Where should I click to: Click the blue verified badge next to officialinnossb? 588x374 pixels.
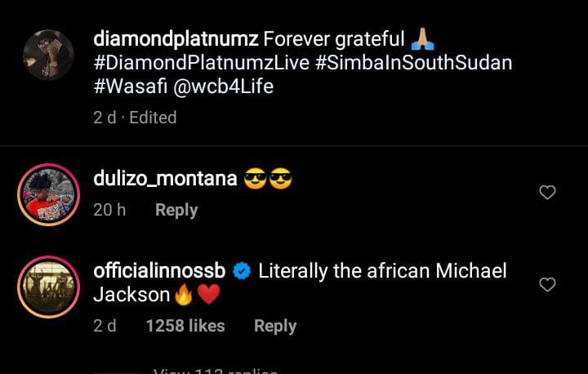[x=242, y=271]
